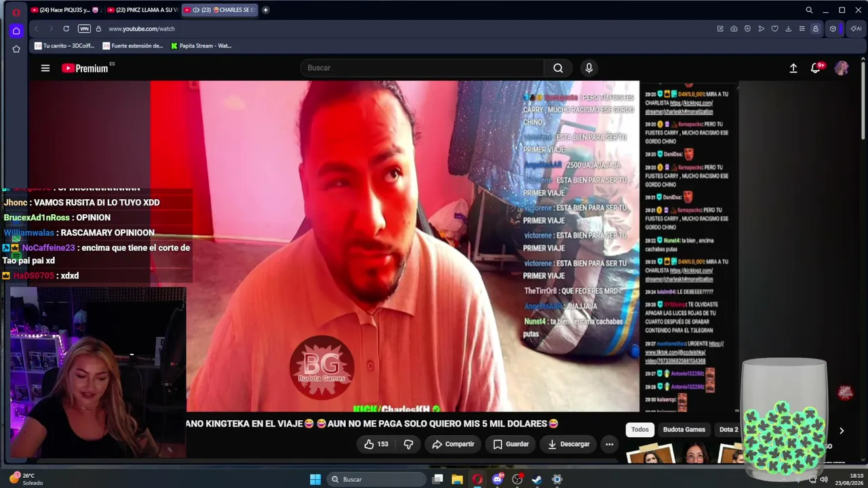Dislike the video
The width and height of the screenshot is (868, 488).
pyautogui.click(x=408, y=444)
